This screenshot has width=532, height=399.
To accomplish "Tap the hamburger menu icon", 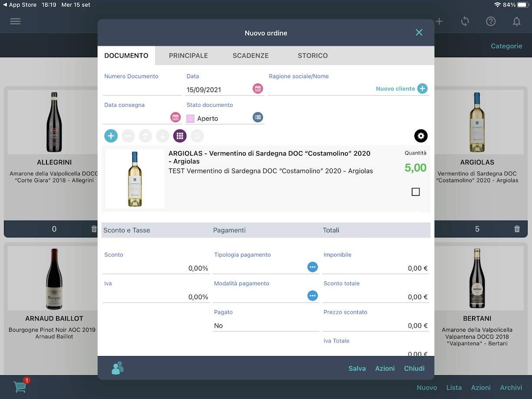I will 15,21.
